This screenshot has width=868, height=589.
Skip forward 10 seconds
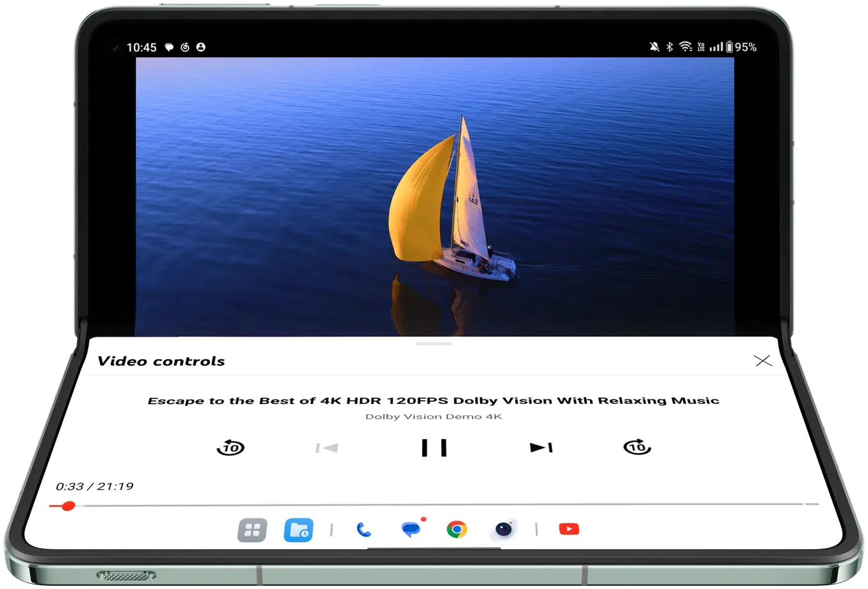(637, 447)
